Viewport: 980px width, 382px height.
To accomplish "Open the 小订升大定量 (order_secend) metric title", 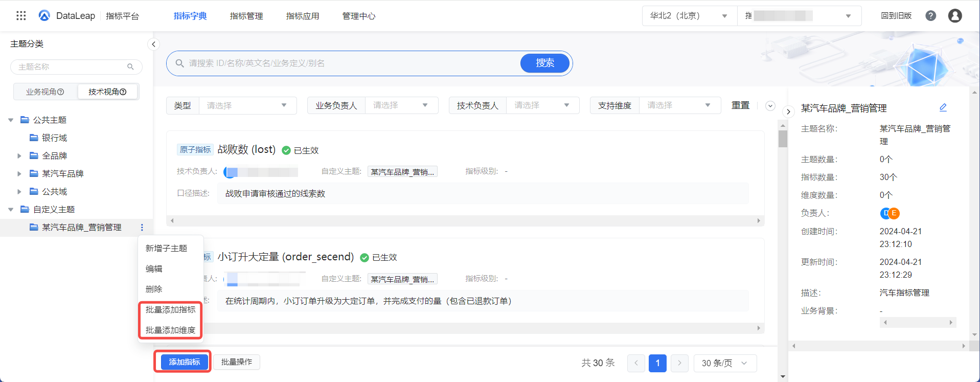I will (x=286, y=257).
